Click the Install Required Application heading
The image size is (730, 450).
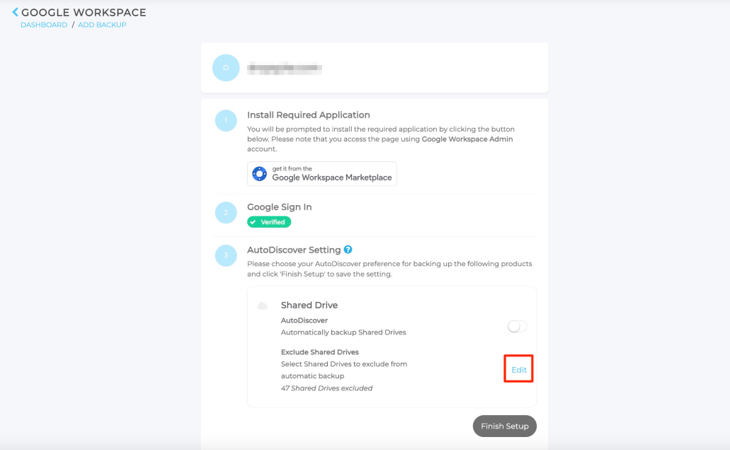(308, 115)
